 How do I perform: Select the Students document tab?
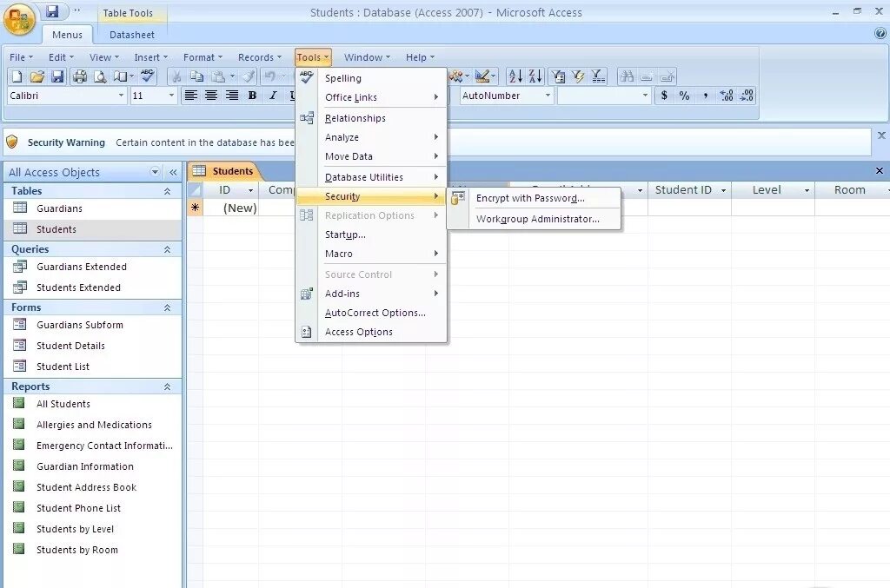pos(224,171)
